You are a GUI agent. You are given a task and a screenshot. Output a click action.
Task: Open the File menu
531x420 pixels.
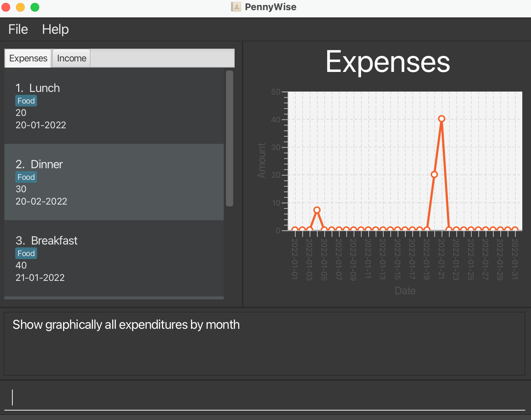coord(18,29)
